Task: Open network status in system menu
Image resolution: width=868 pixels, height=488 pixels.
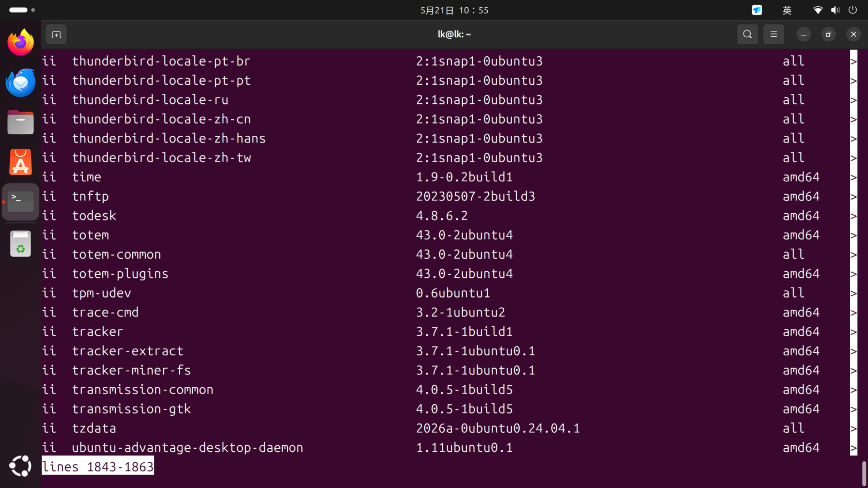Action: tap(818, 10)
